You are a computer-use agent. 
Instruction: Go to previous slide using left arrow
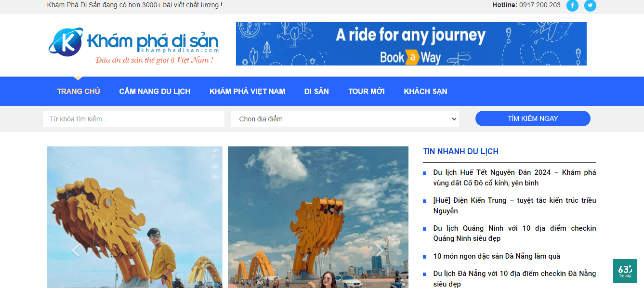[75, 250]
